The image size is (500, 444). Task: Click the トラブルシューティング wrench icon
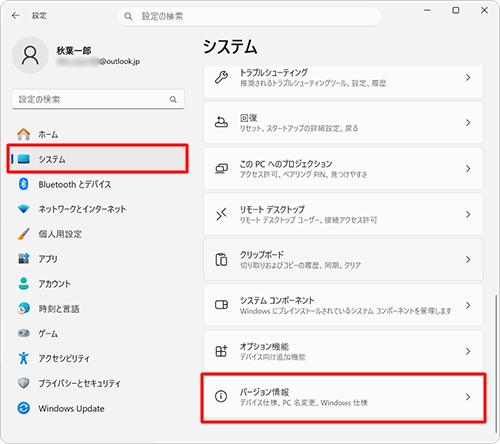pos(221,77)
